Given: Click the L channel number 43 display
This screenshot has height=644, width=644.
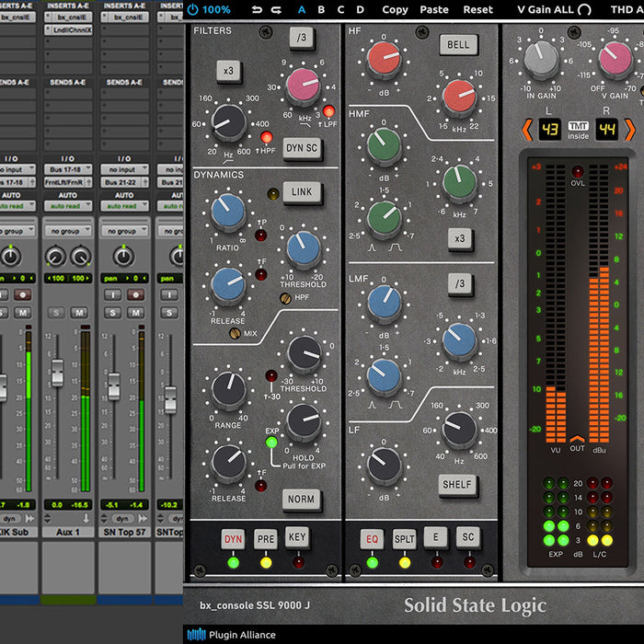Looking at the screenshot, I should pos(549,130).
